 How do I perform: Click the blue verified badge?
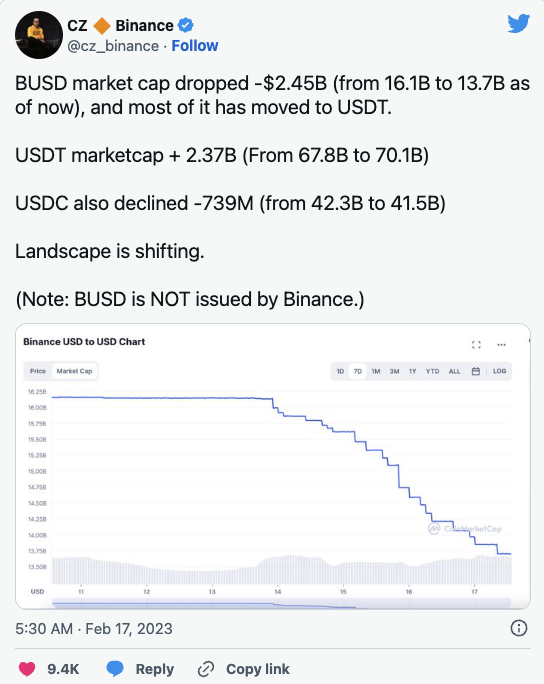186,25
